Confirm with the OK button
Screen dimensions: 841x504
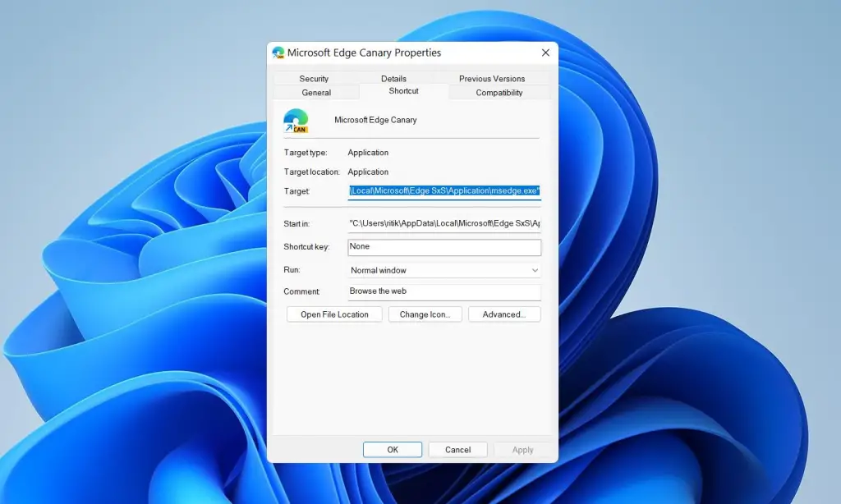click(x=393, y=449)
